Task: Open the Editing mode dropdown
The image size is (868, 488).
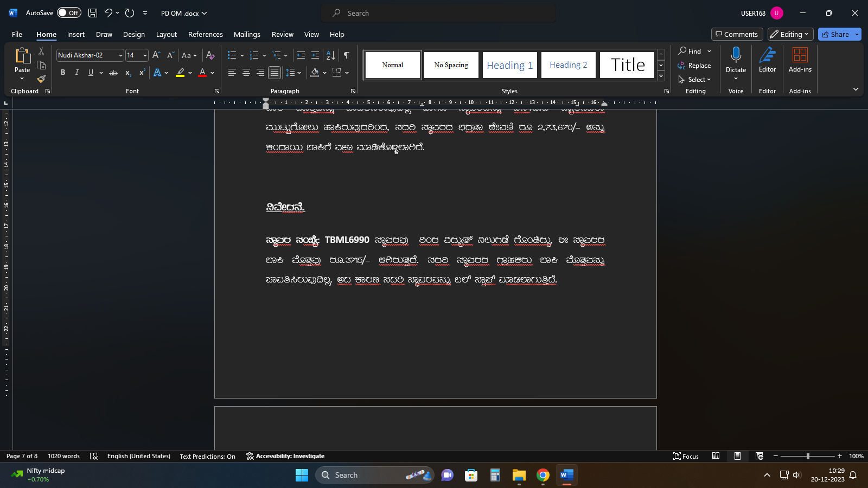Action: tap(790, 34)
